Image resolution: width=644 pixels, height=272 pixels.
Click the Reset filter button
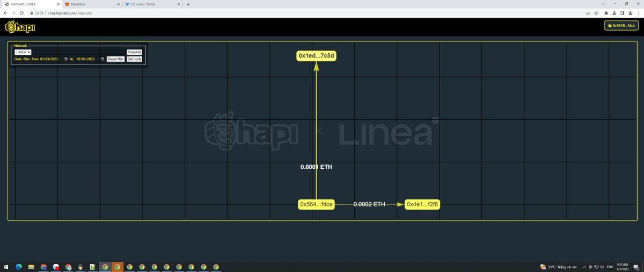click(x=116, y=59)
